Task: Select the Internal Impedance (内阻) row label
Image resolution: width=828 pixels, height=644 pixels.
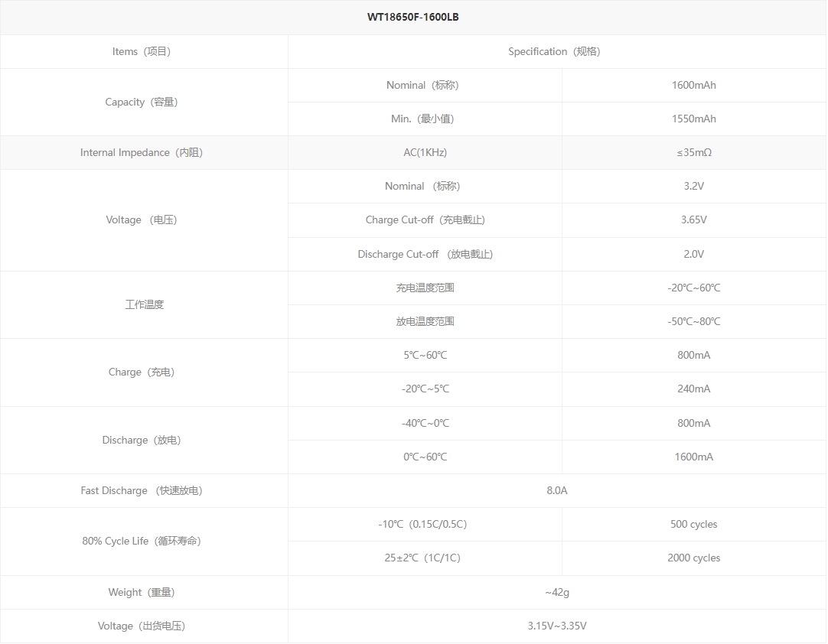Action: coord(142,152)
